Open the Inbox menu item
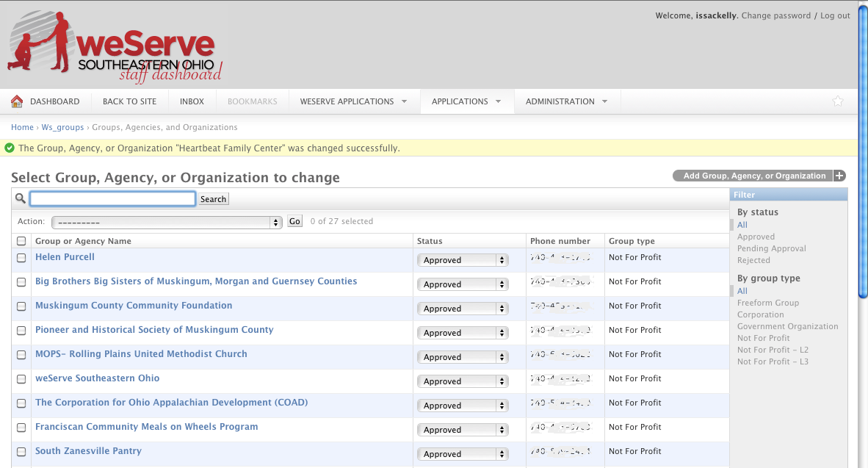This screenshot has width=868, height=468. (x=192, y=101)
